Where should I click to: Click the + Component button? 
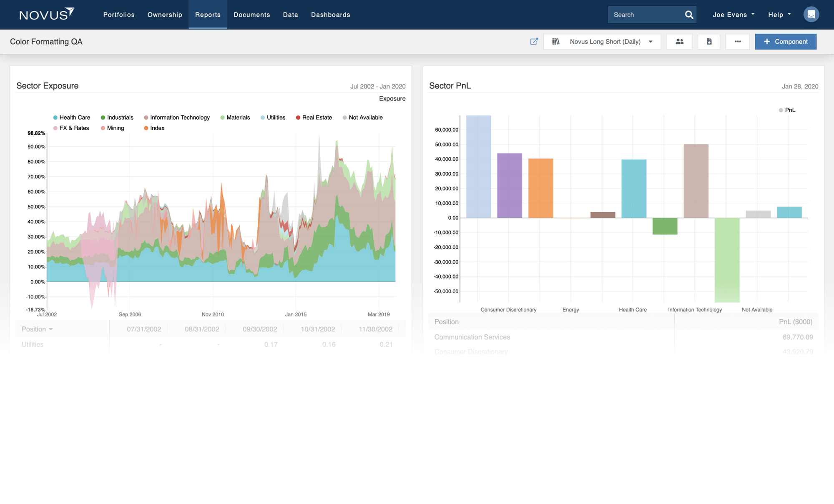[786, 41]
